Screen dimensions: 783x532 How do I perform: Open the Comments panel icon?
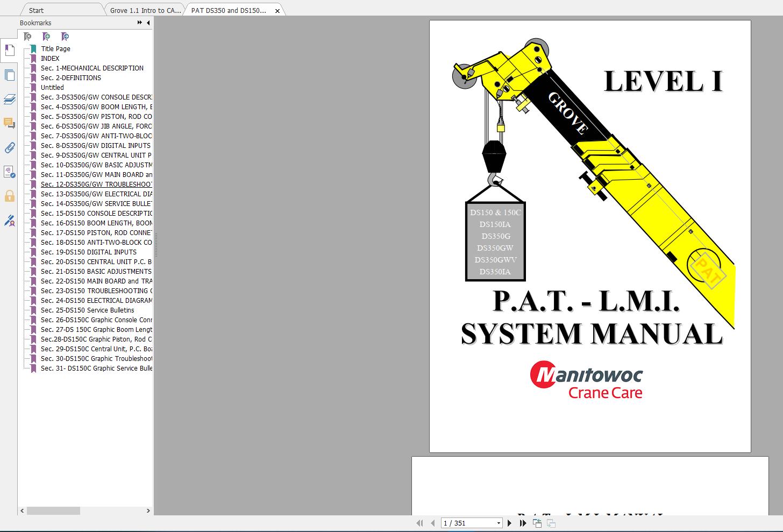pos(9,123)
